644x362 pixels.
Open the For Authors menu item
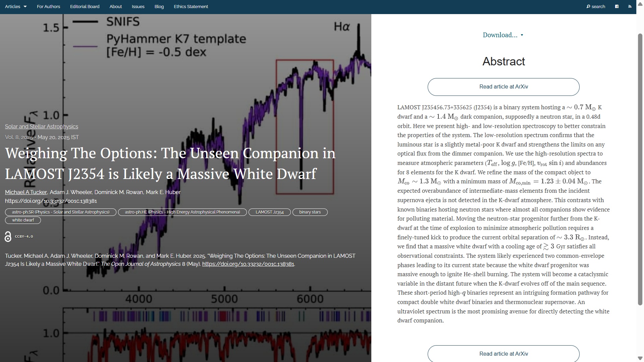[x=48, y=6]
